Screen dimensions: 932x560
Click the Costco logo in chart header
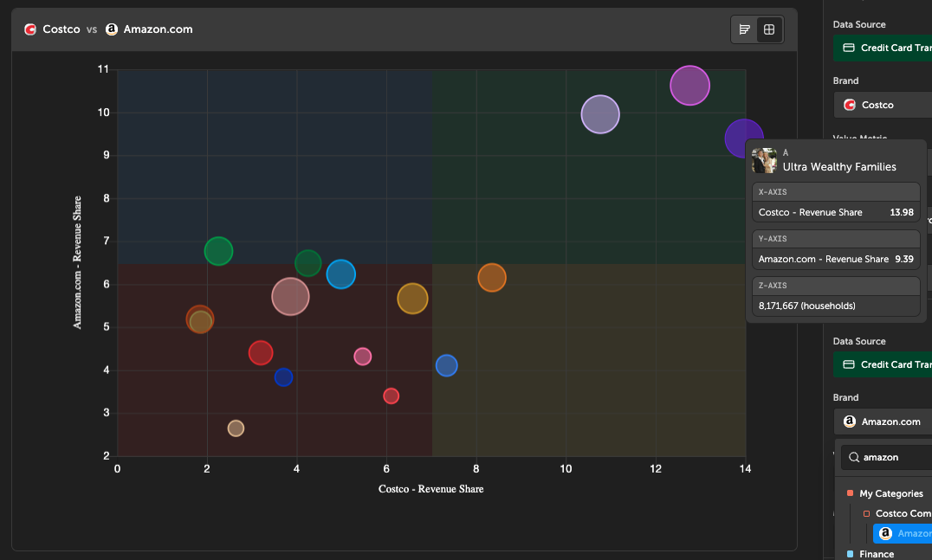point(30,29)
